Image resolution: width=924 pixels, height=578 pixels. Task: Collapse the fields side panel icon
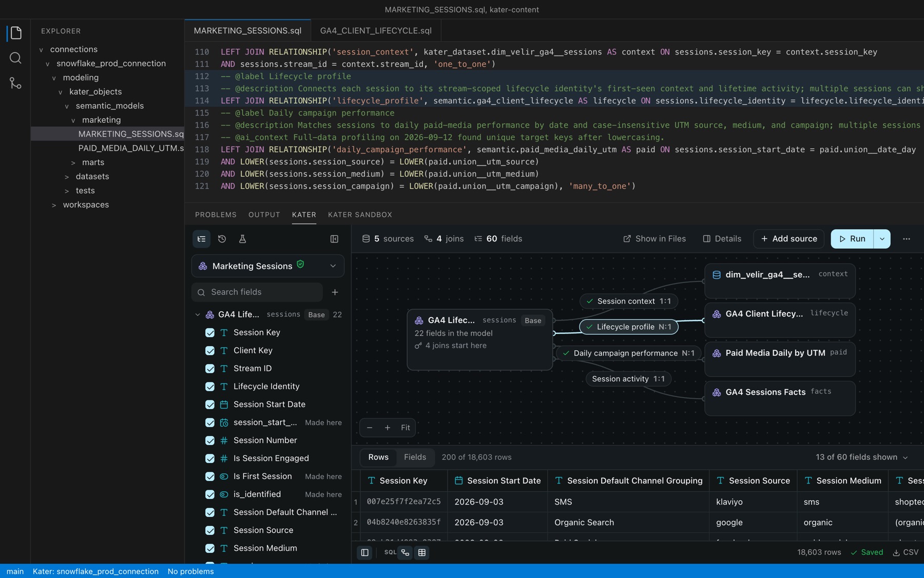tap(334, 239)
